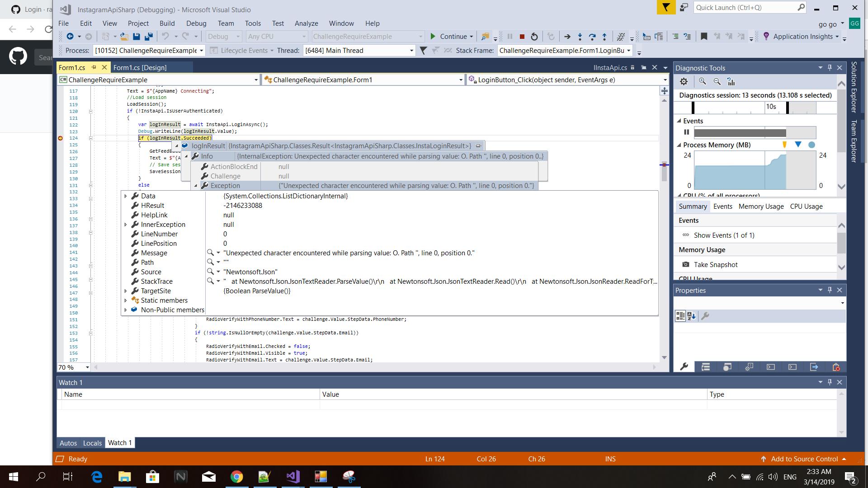
Task: Select the Step Into debug icon
Action: [x=580, y=36]
